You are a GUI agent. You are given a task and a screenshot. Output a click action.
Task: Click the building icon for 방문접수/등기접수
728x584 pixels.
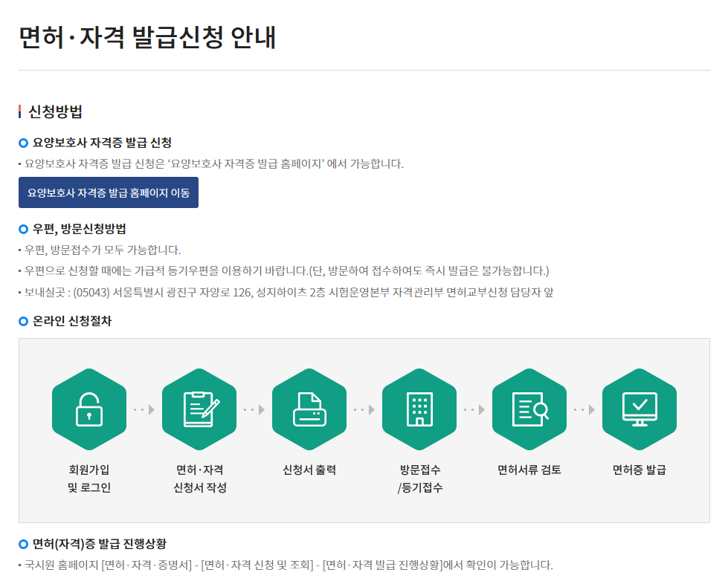(419, 409)
